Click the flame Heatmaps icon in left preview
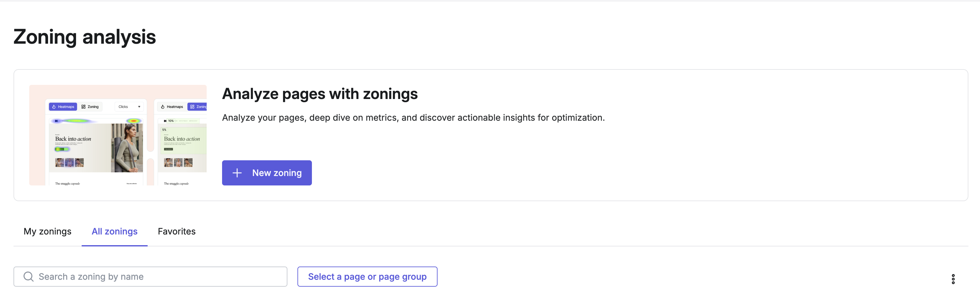 [54, 107]
